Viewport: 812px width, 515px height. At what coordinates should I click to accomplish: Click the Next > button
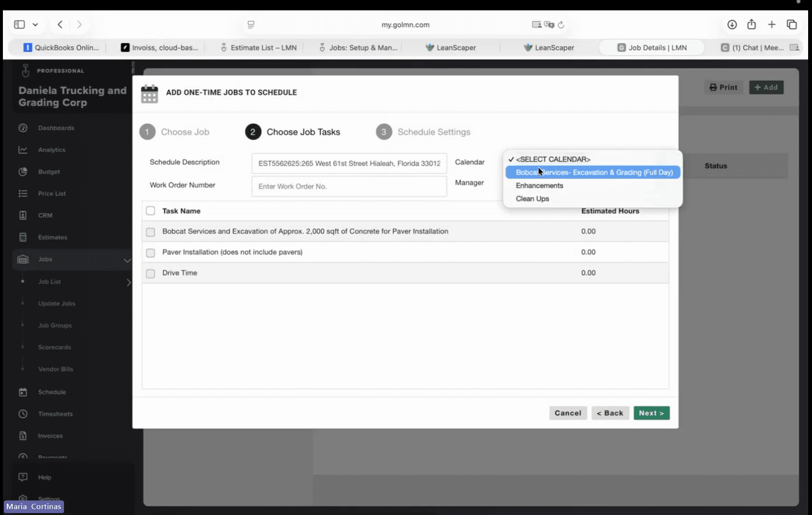point(651,413)
